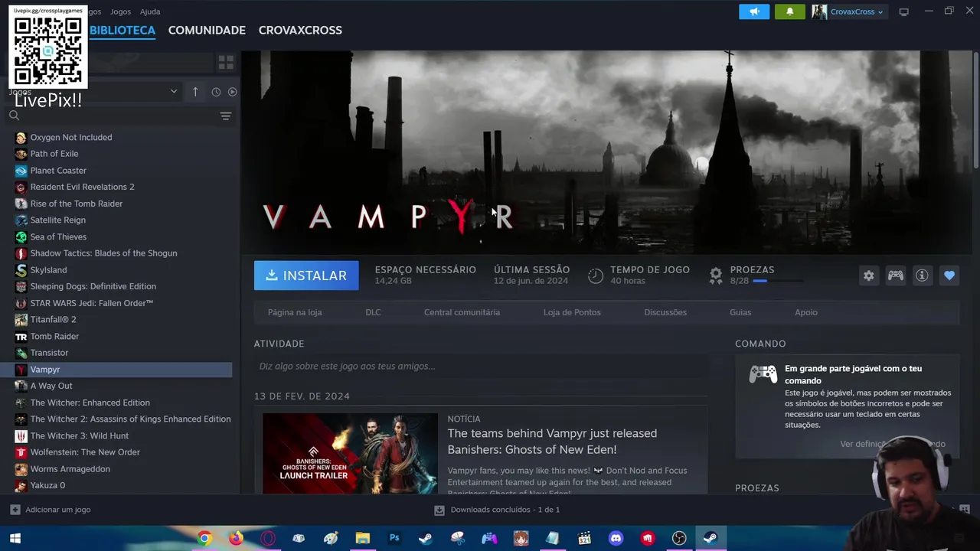Toggle recent activity clock filter
The image size is (980, 551).
coord(216,92)
